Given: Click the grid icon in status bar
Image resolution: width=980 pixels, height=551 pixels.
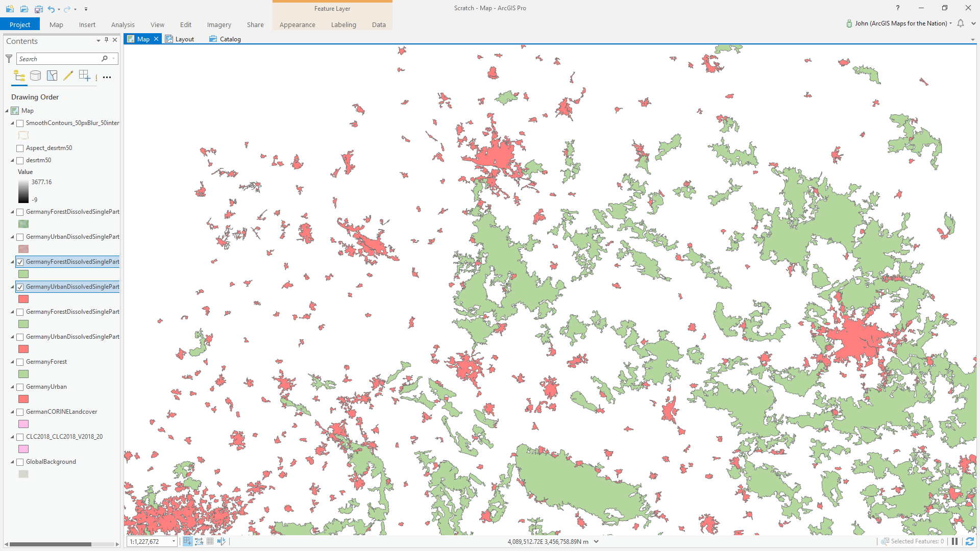Looking at the screenshot, I should point(210,541).
